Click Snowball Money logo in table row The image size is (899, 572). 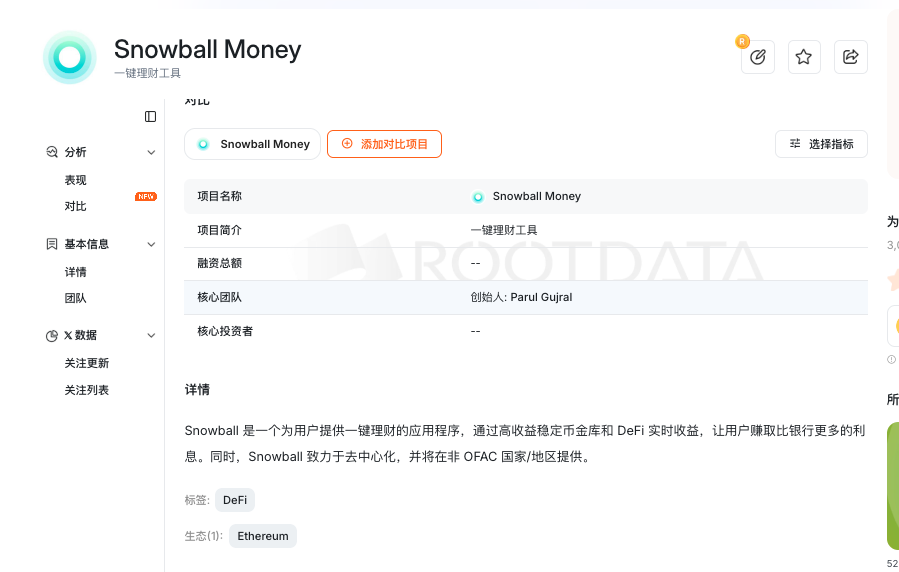[478, 197]
